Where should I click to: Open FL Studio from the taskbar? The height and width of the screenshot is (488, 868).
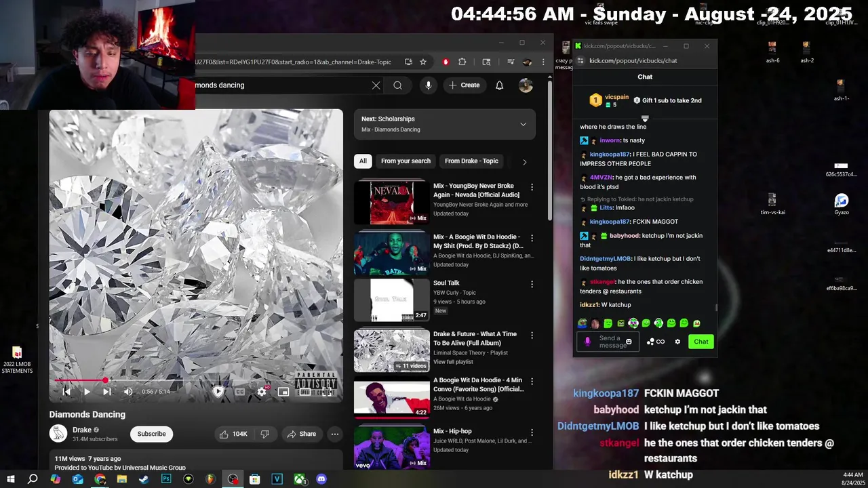pos(210,479)
